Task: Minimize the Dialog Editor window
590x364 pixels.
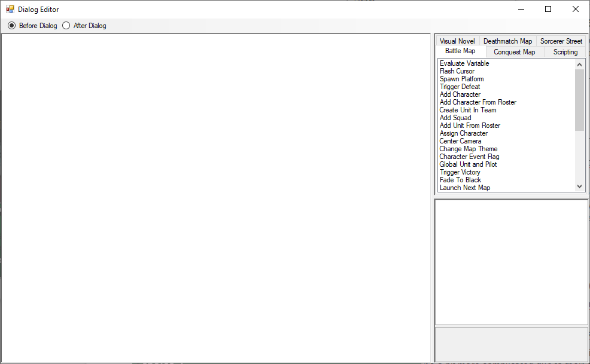Action: tap(521, 10)
